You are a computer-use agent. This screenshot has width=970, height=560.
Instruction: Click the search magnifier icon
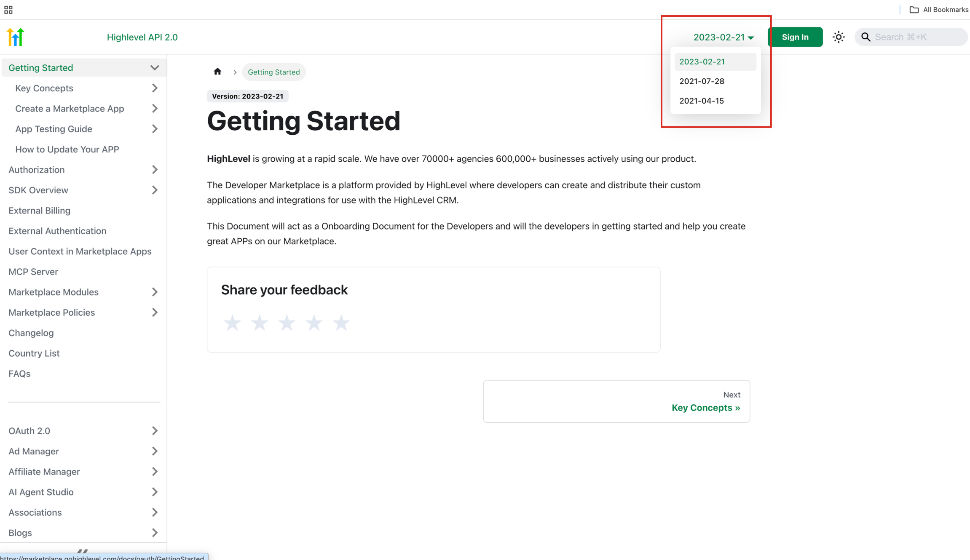[x=865, y=37]
